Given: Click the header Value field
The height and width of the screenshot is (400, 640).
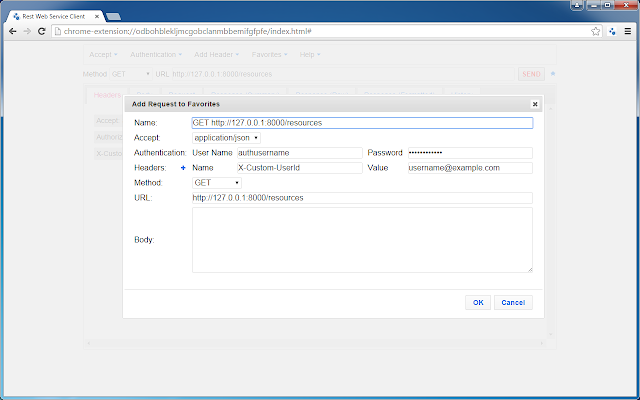Looking at the screenshot, I should [x=470, y=168].
